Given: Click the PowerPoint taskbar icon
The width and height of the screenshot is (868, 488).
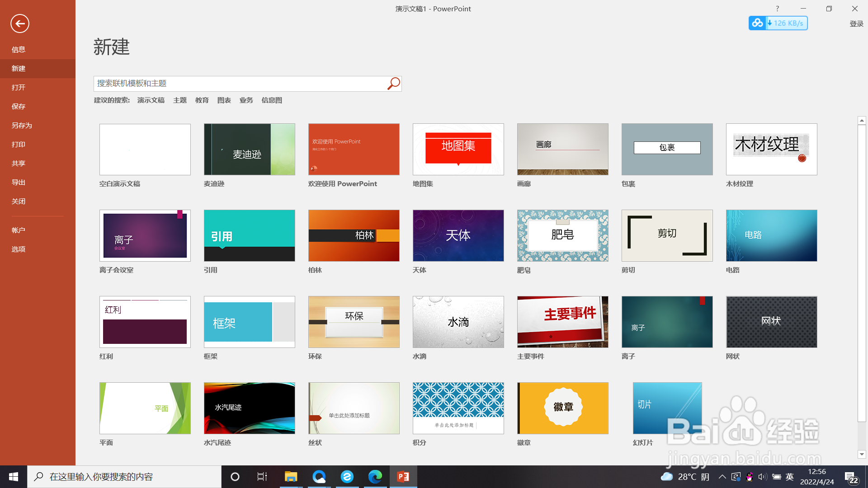Looking at the screenshot, I should [403, 477].
